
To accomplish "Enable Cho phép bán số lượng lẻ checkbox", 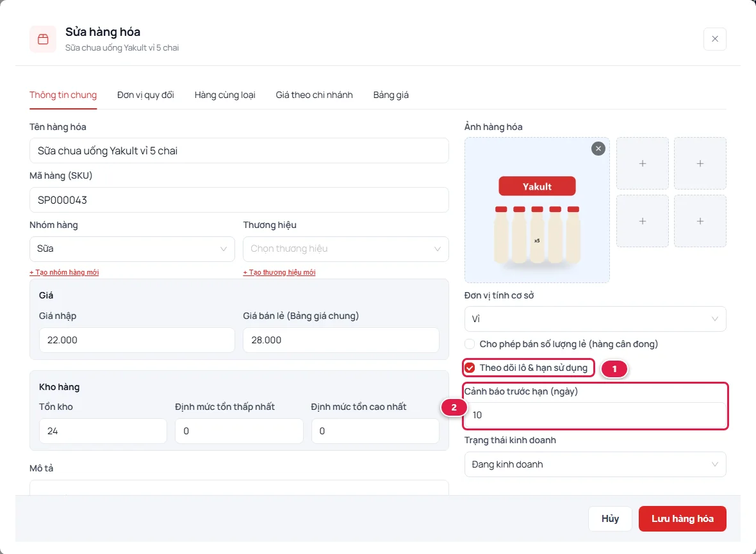I will click(x=470, y=345).
